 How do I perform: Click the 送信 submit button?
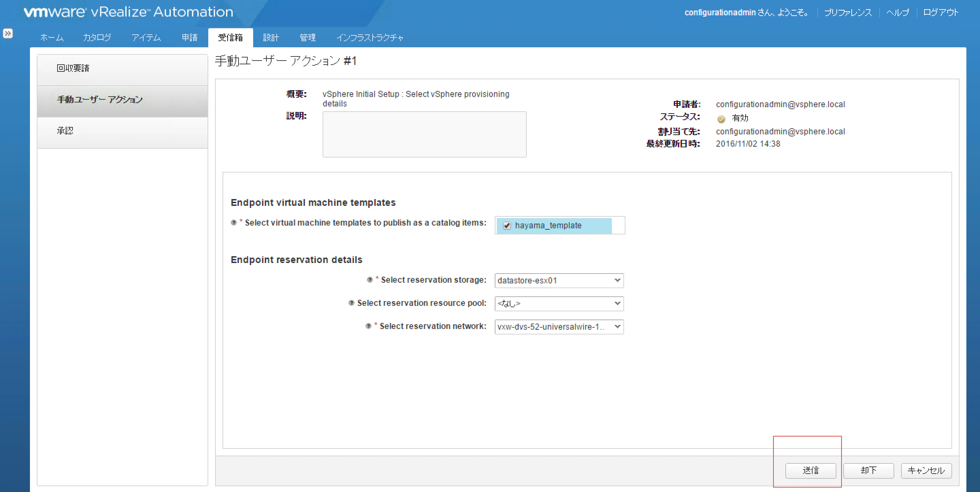point(810,471)
